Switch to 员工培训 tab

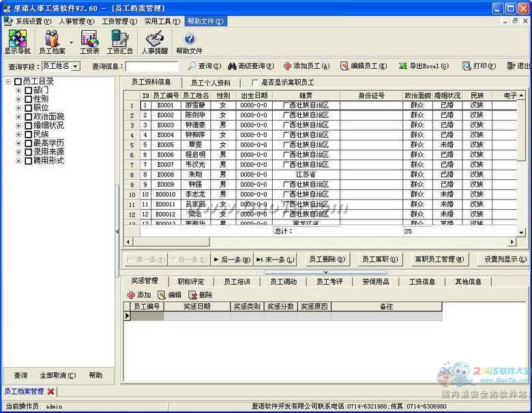[x=237, y=281]
